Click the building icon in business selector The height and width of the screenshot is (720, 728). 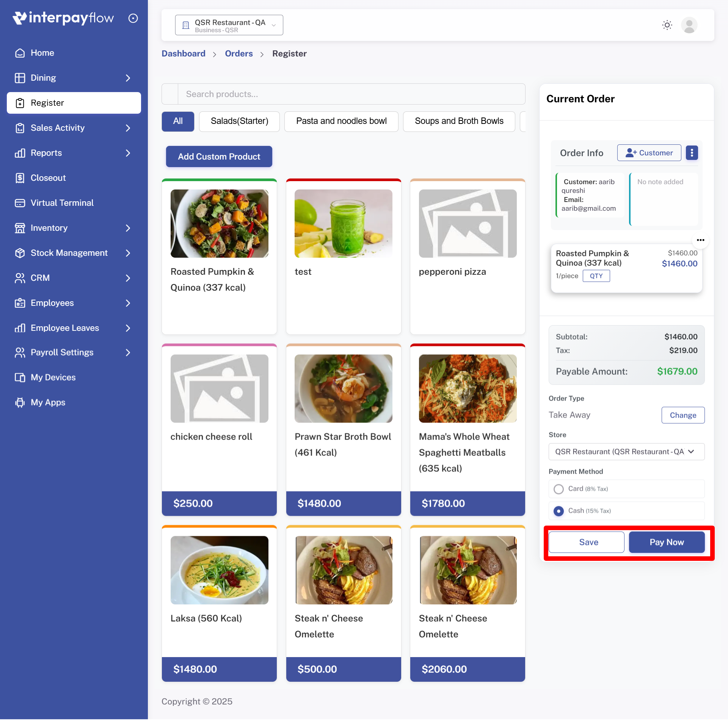click(186, 25)
